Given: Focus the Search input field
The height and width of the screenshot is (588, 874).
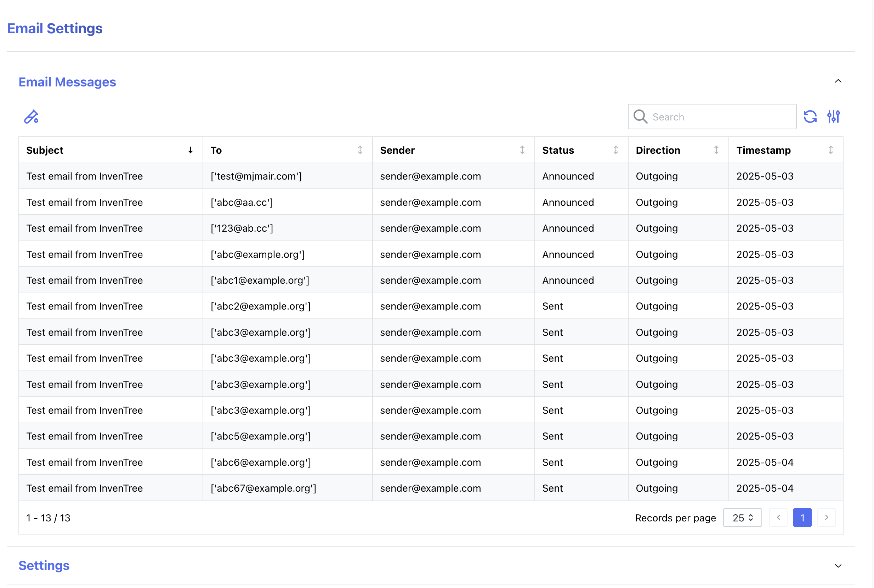Looking at the screenshot, I should 720,117.
